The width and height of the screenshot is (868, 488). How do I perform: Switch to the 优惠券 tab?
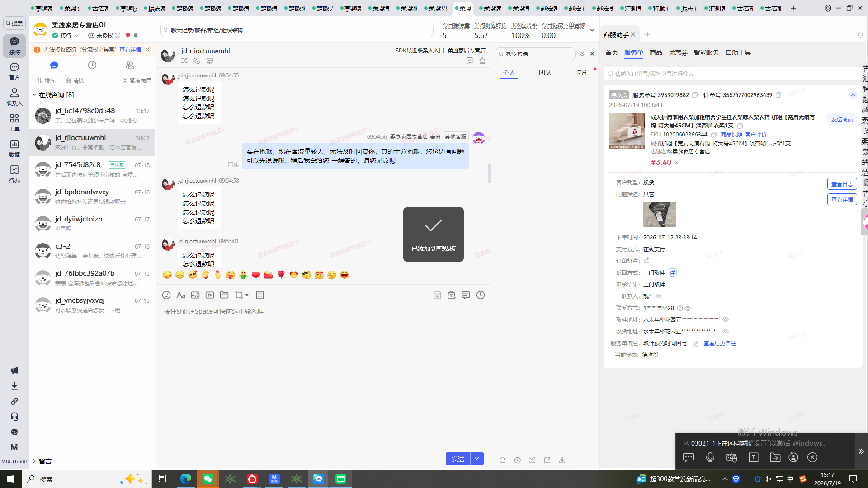678,52
